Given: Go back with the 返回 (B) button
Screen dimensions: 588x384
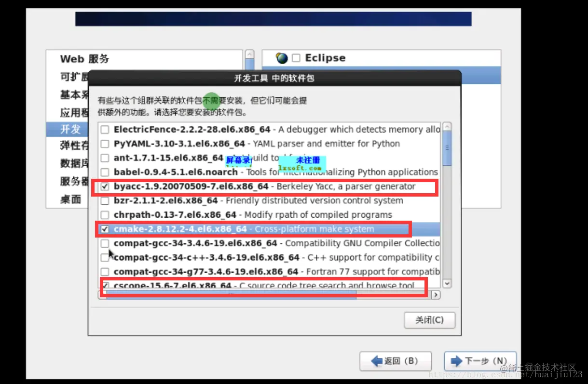Looking at the screenshot, I should point(396,361).
